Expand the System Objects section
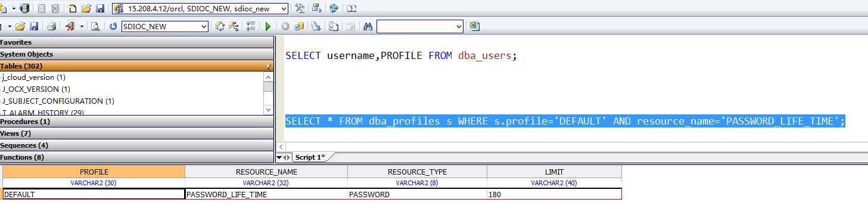Image resolution: width=868 pixels, height=224 pixels. point(136,54)
